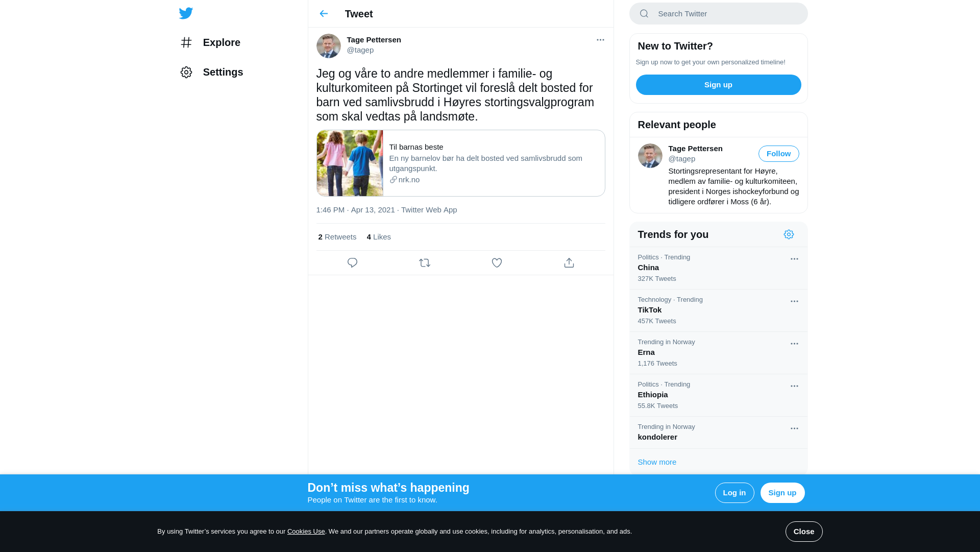The width and height of the screenshot is (980, 552).
Task: Open the China trending topic
Action: 718,268
